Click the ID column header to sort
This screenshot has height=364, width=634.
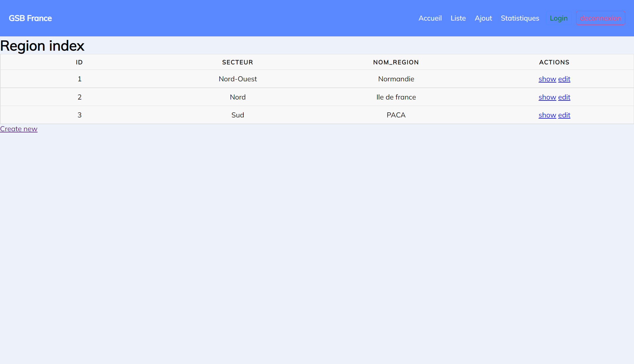[79, 62]
